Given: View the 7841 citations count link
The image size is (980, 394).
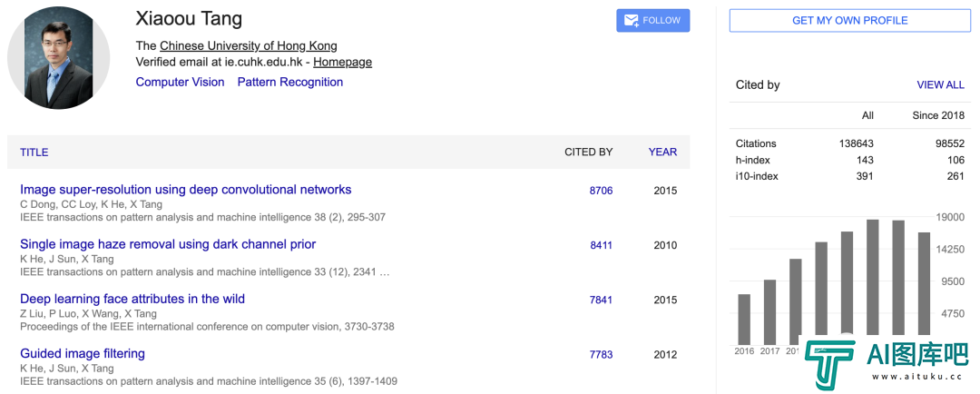Looking at the screenshot, I should point(601,300).
